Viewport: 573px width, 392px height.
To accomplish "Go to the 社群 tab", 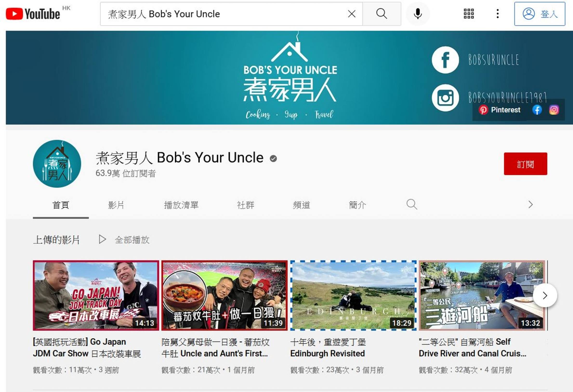I will (x=246, y=205).
